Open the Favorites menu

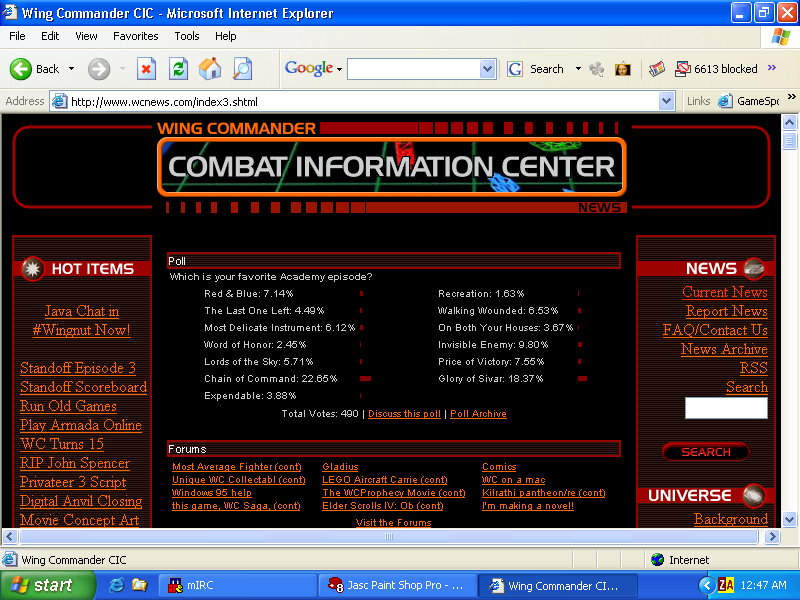[x=135, y=36]
